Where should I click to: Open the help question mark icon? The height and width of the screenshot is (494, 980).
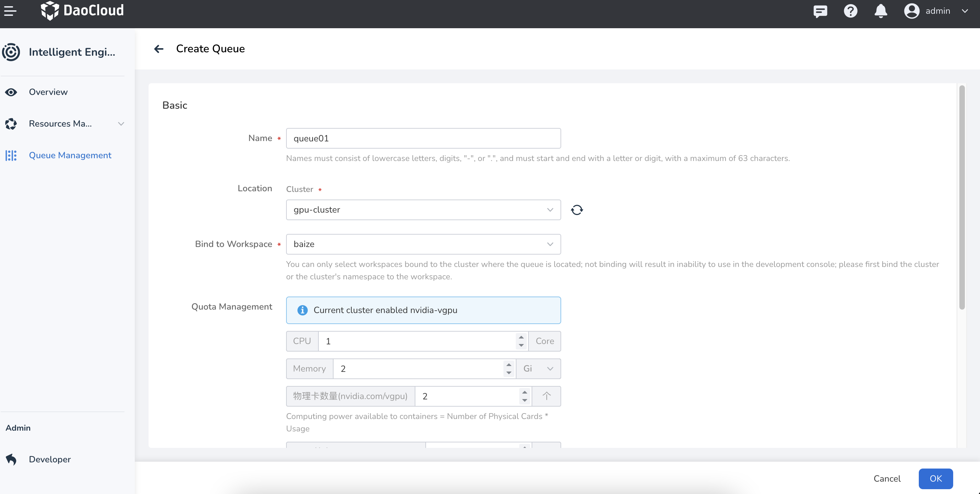coord(850,11)
